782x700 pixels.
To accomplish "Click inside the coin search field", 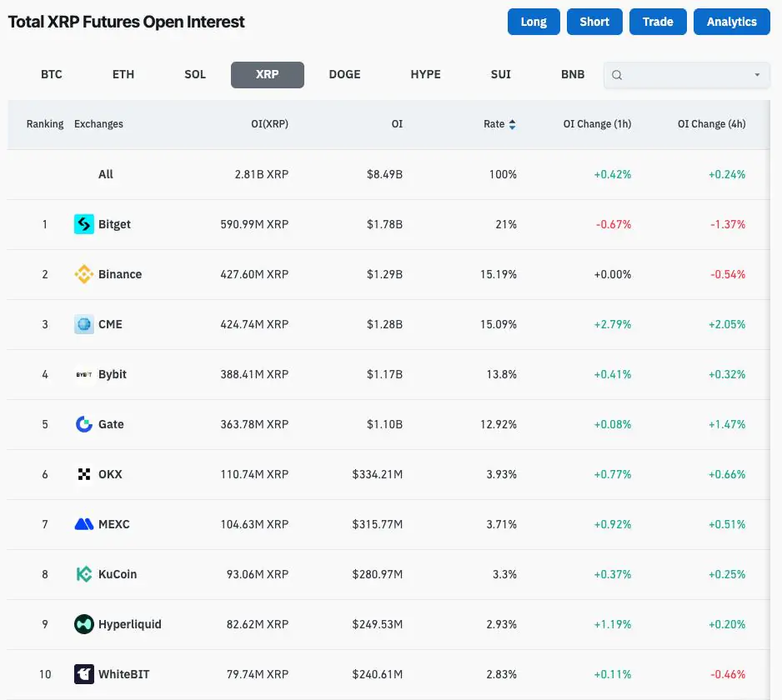I will pos(687,75).
